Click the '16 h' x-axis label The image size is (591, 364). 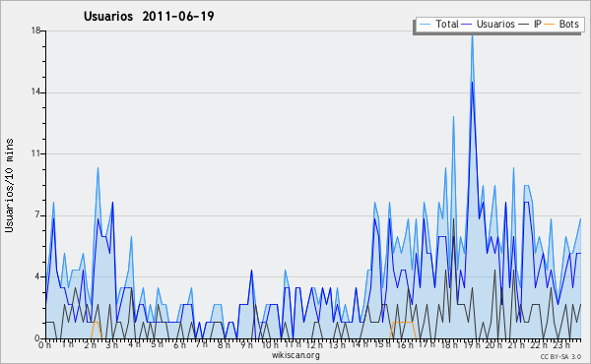click(405, 345)
